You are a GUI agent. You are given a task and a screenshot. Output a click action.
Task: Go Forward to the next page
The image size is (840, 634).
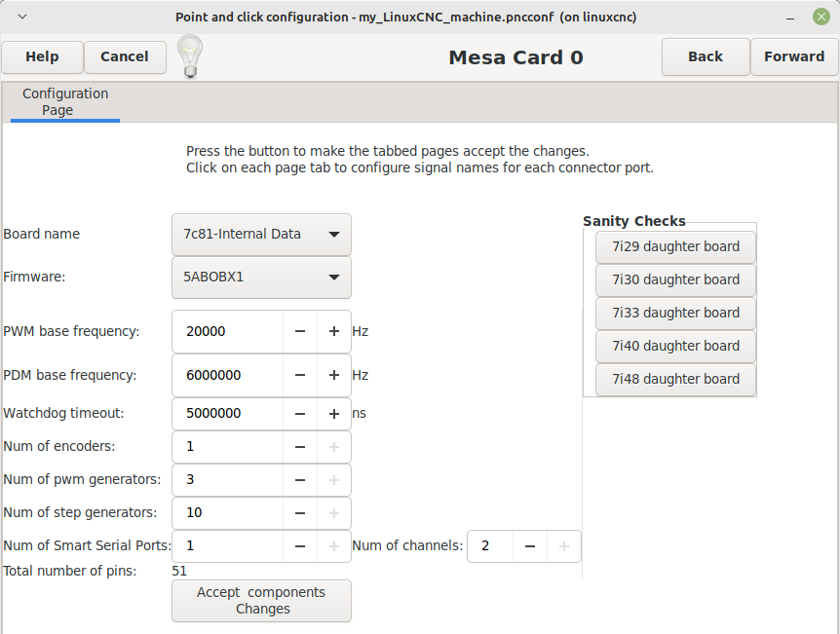tap(794, 56)
